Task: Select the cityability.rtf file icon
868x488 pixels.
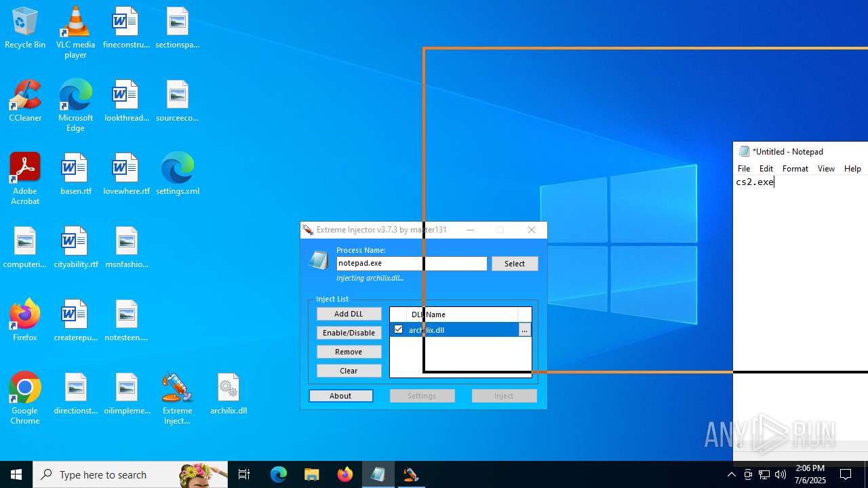Action: tap(75, 248)
